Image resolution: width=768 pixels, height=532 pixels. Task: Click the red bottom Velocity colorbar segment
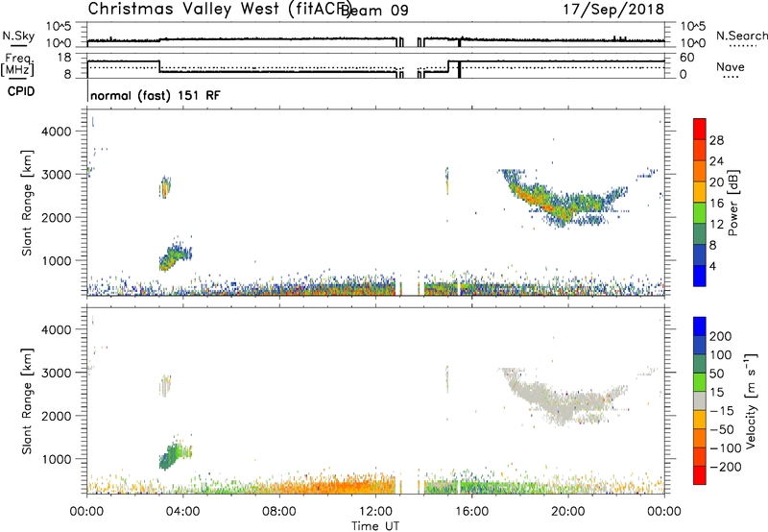pyautogui.click(x=700, y=475)
